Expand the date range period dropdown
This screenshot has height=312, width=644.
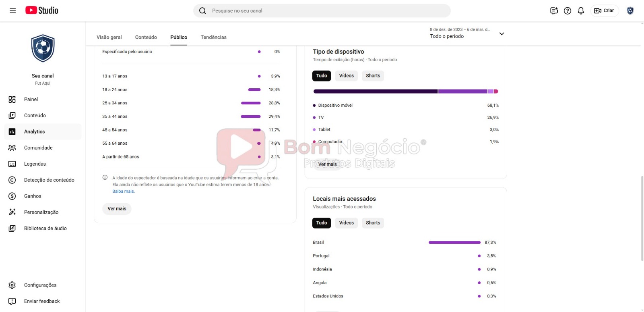coord(502,34)
